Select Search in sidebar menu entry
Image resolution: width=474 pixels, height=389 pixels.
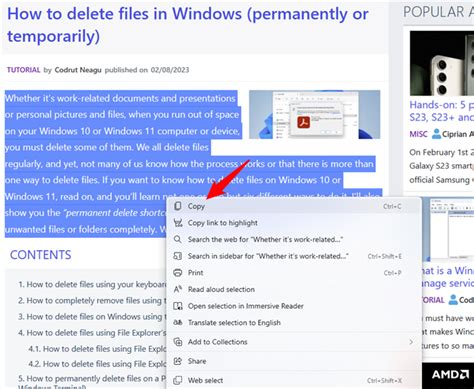pos(294,256)
